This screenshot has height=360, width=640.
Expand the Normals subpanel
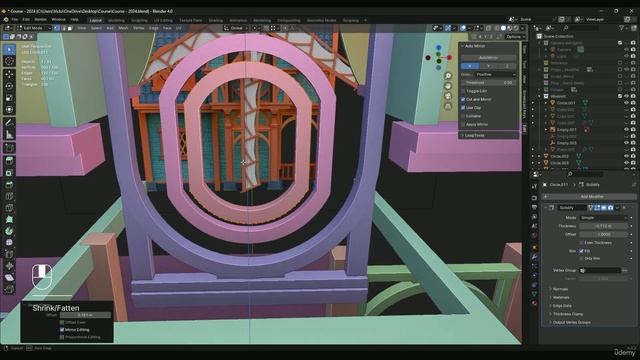pyautogui.click(x=560, y=289)
